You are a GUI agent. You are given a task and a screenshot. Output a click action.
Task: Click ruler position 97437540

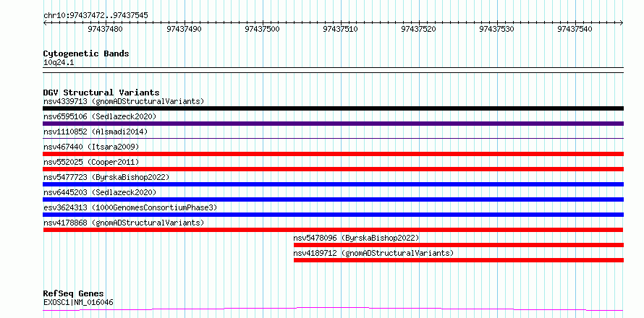pyautogui.click(x=575, y=29)
